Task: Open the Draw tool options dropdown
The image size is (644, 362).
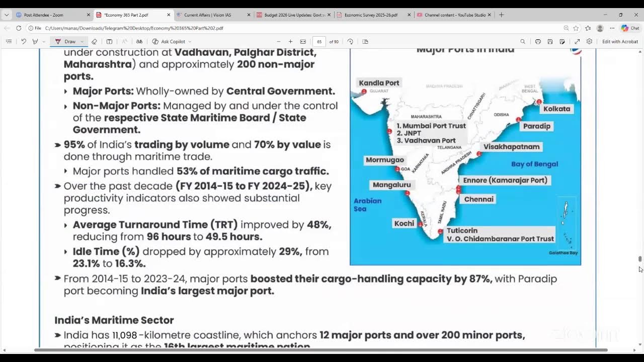Action: pos(82,42)
